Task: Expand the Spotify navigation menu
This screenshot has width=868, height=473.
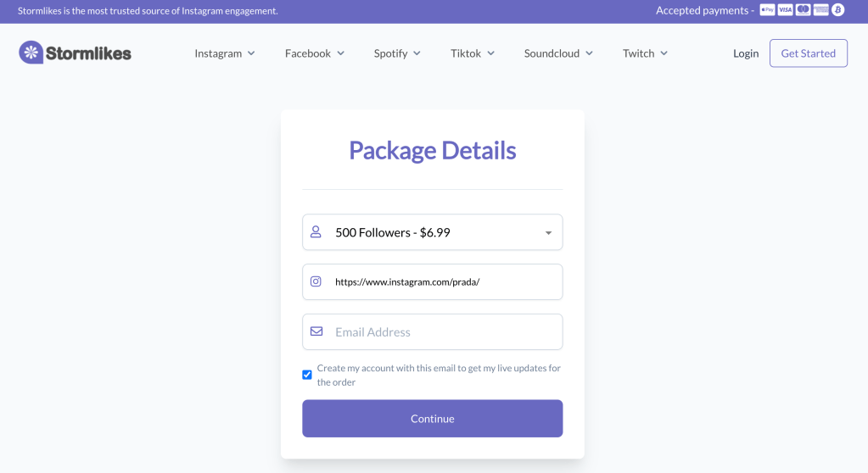Action: tap(396, 53)
